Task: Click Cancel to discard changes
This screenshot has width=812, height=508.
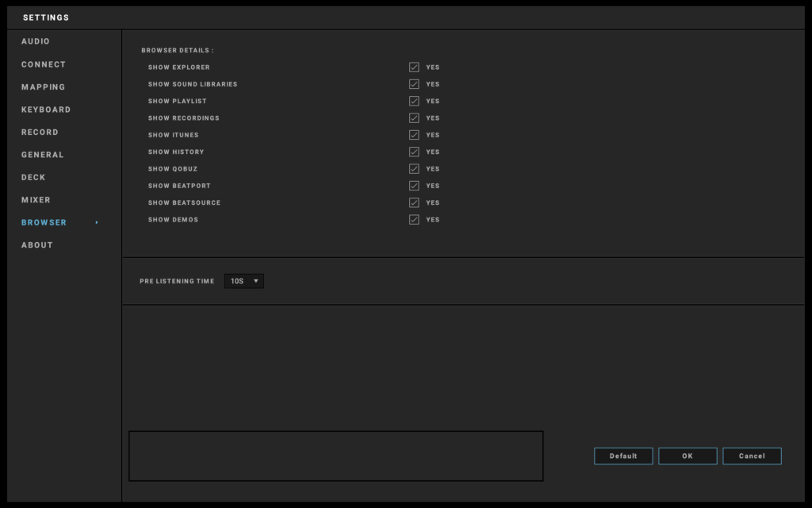Action: (752, 456)
